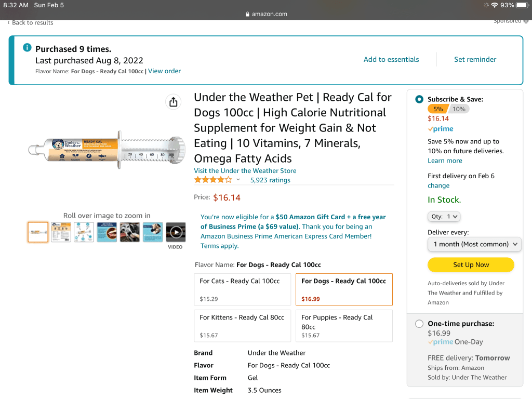Select the dog photo thumbnail

click(130, 232)
